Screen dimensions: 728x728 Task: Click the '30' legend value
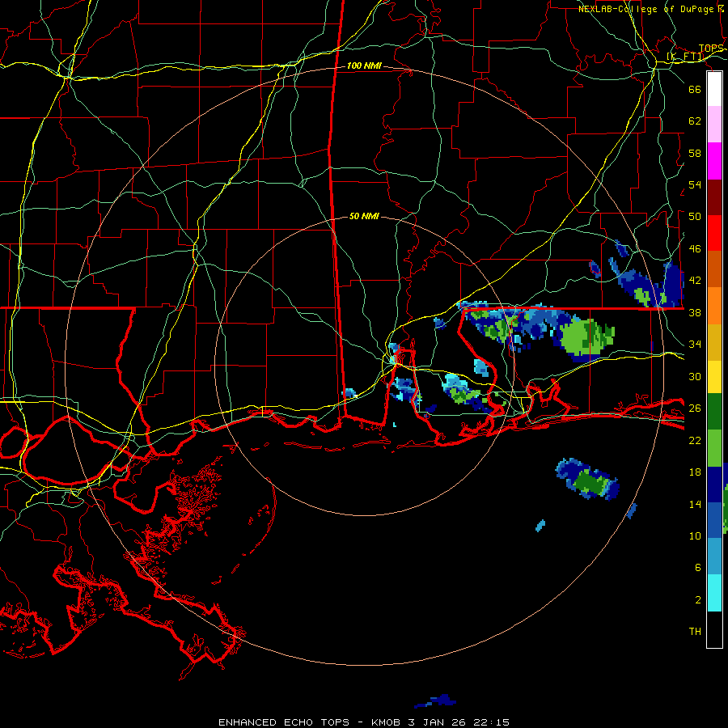click(x=695, y=376)
